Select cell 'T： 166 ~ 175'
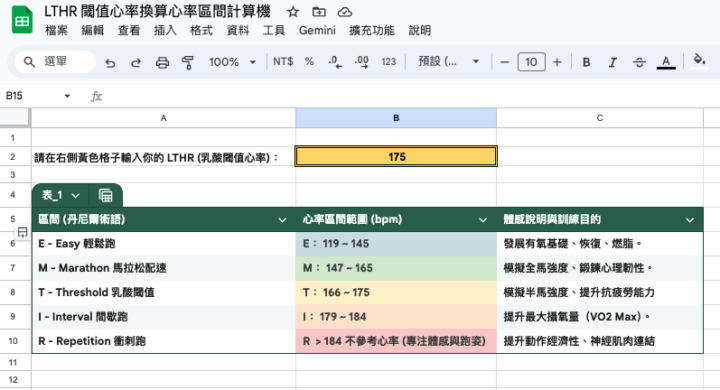The height and width of the screenshot is (390, 720). (396, 292)
